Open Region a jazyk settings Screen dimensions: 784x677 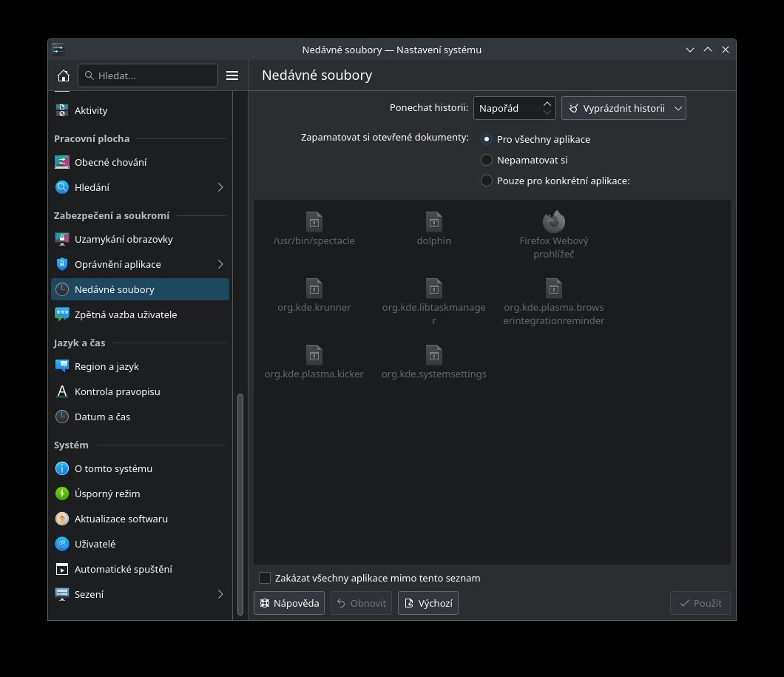click(107, 366)
